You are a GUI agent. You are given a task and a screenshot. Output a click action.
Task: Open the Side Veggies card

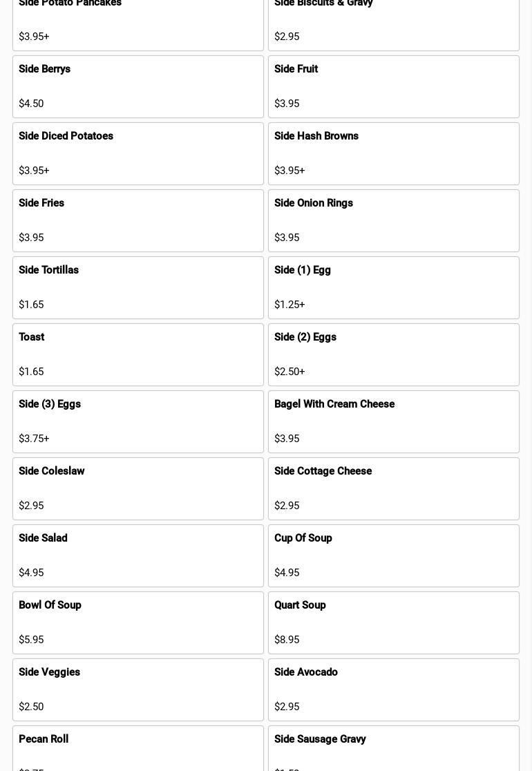[x=138, y=689]
